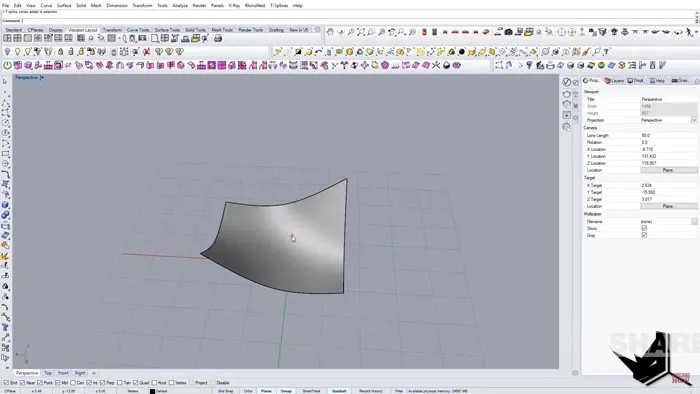Click the Fillet curve tool in left sidebar
The height and width of the screenshot is (394, 700).
tap(5, 174)
